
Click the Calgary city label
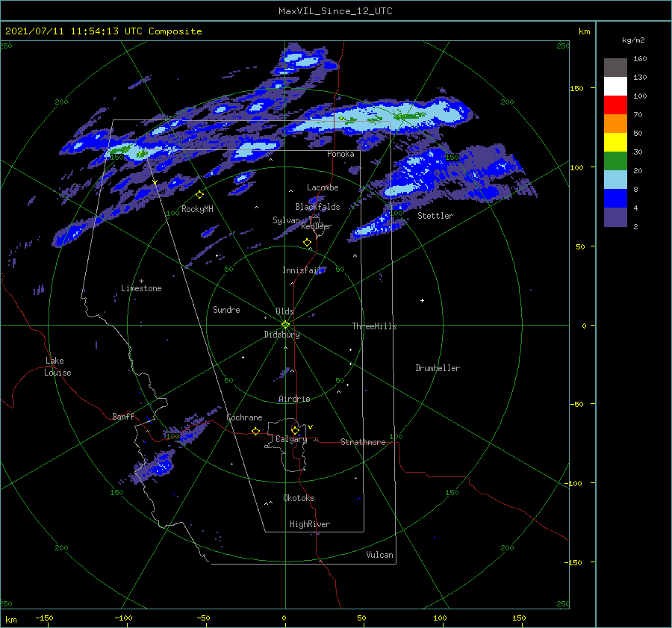(x=291, y=439)
